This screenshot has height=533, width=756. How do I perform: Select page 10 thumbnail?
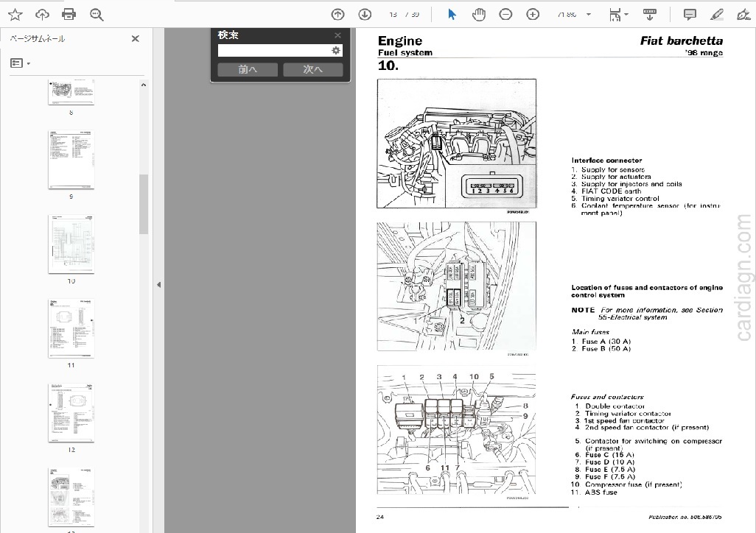(71, 244)
